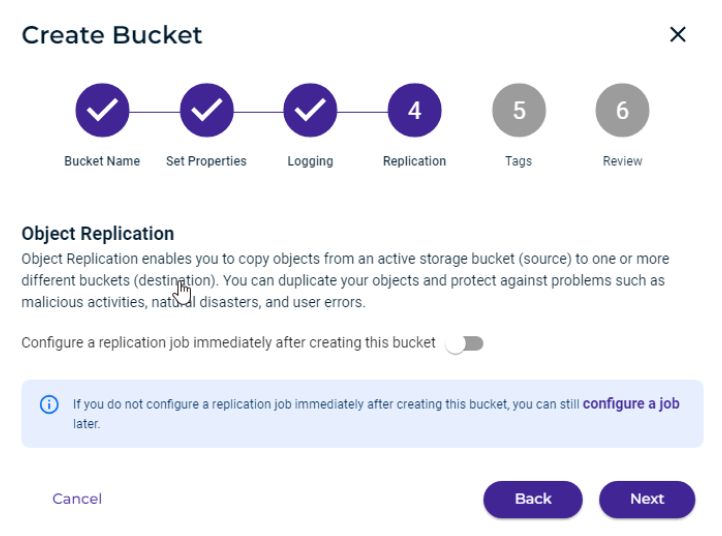Cancel bucket creation
The height and width of the screenshot is (536, 722).
(77, 499)
